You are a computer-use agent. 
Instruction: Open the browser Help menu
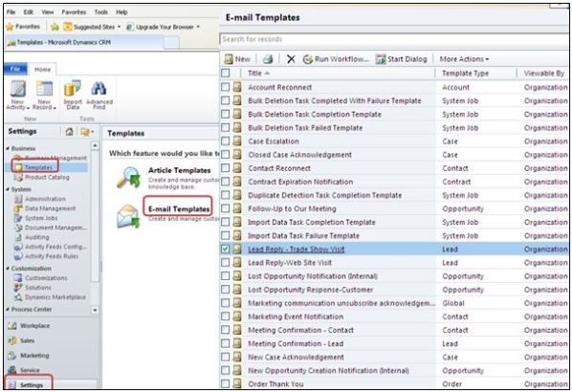click(121, 12)
